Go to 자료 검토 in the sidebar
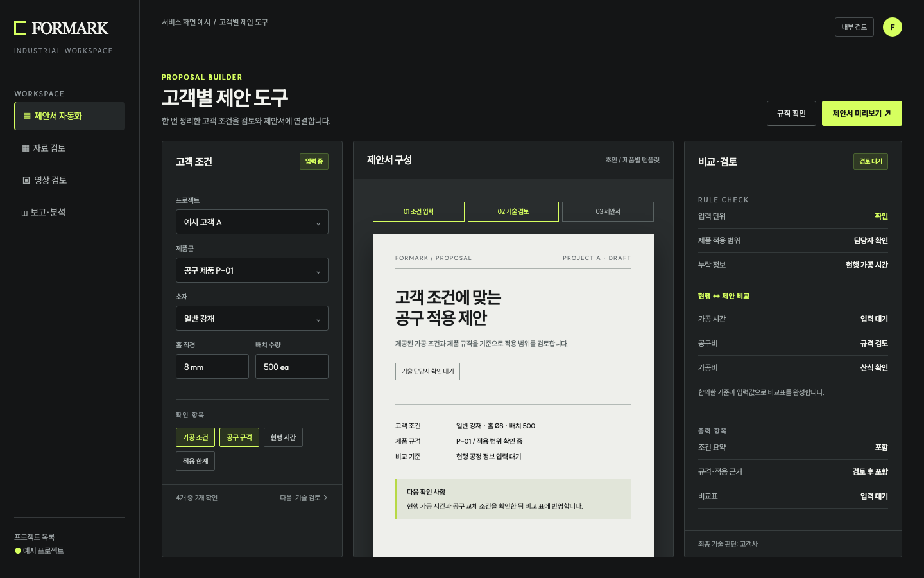The height and width of the screenshot is (578, 924). tap(69, 148)
